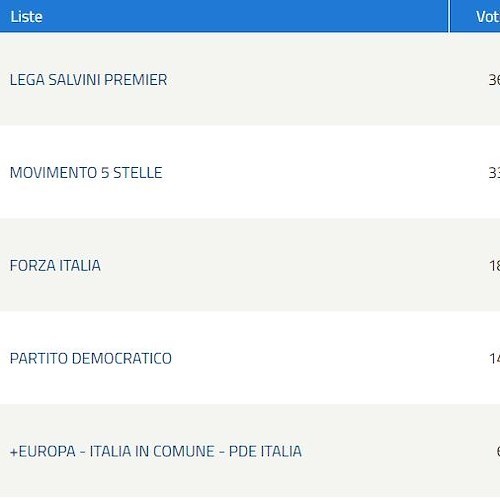This screenshot has width=500, height=500.
Task: Click the divider between Liste and Voti headers
Action: pyautogui.click(x=449, y=16)
